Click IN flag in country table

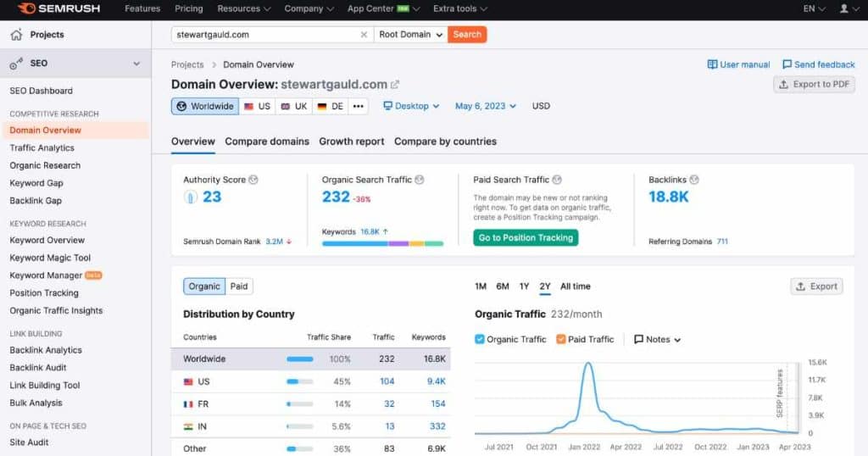(x=188, y=426)
